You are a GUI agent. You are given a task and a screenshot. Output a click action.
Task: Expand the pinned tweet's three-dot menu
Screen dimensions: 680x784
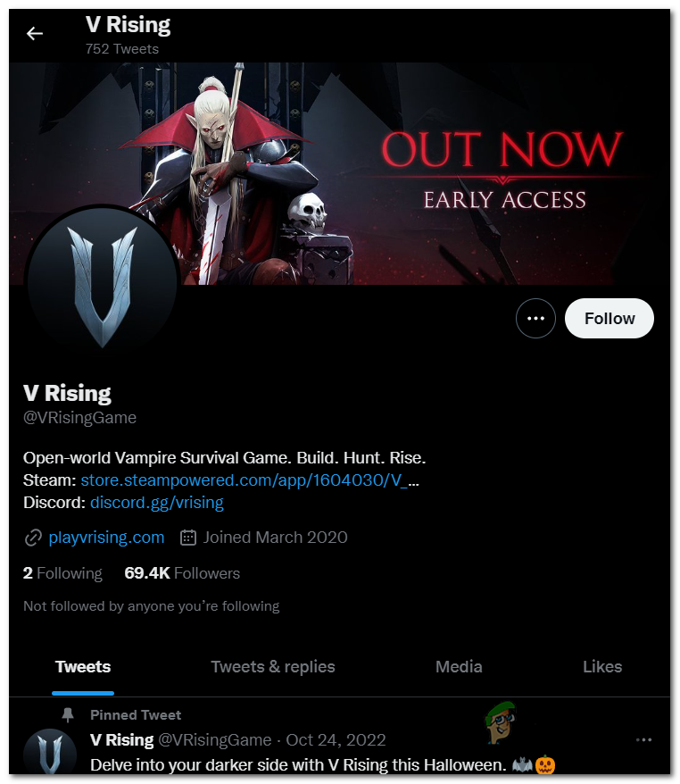[x=643, y=740]
